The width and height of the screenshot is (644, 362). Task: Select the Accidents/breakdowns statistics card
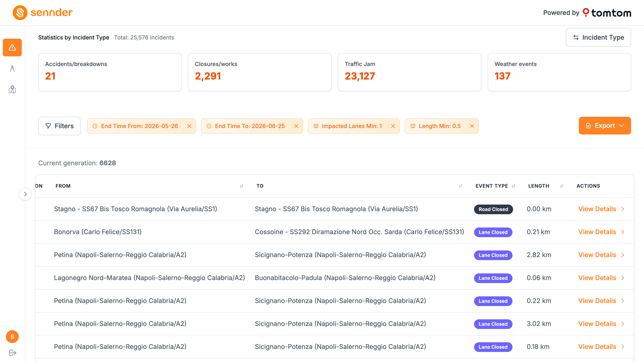pos(110,72)
